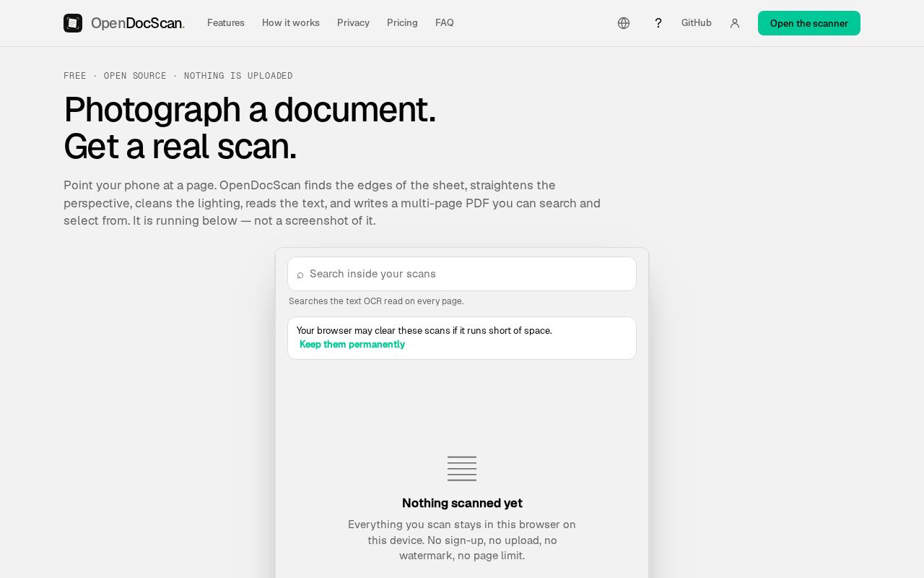Click the FREE · OPEN SOURCE tagline text

(178, 76)
